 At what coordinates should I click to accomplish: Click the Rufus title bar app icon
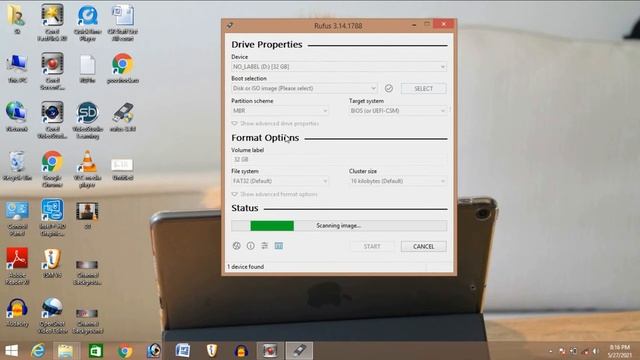point(230,25)
